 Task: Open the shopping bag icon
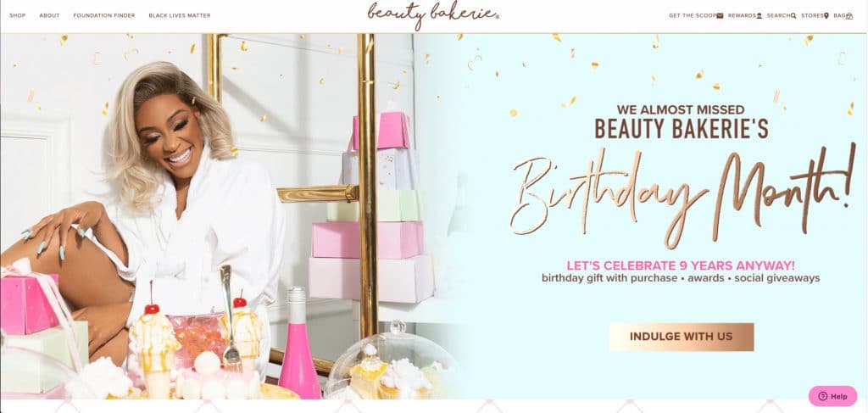[849, 15]
